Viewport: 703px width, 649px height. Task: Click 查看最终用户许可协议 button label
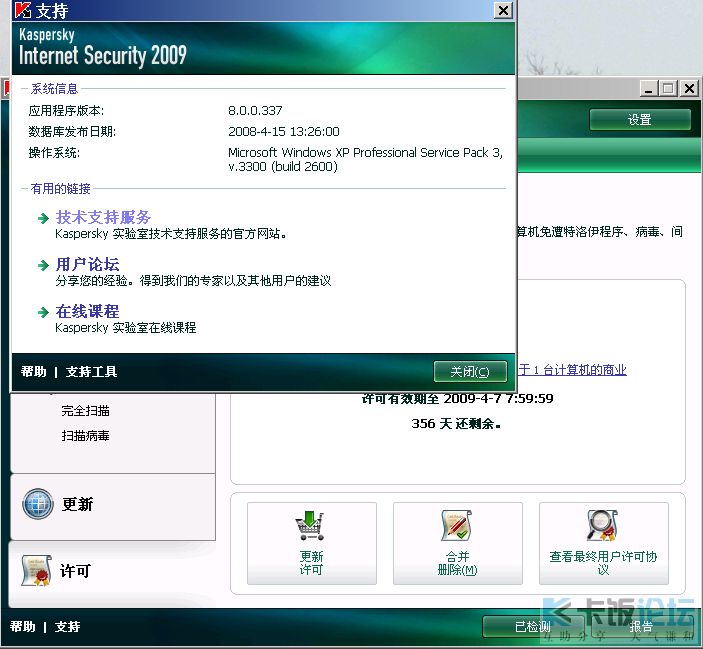(x=603, y=563)
